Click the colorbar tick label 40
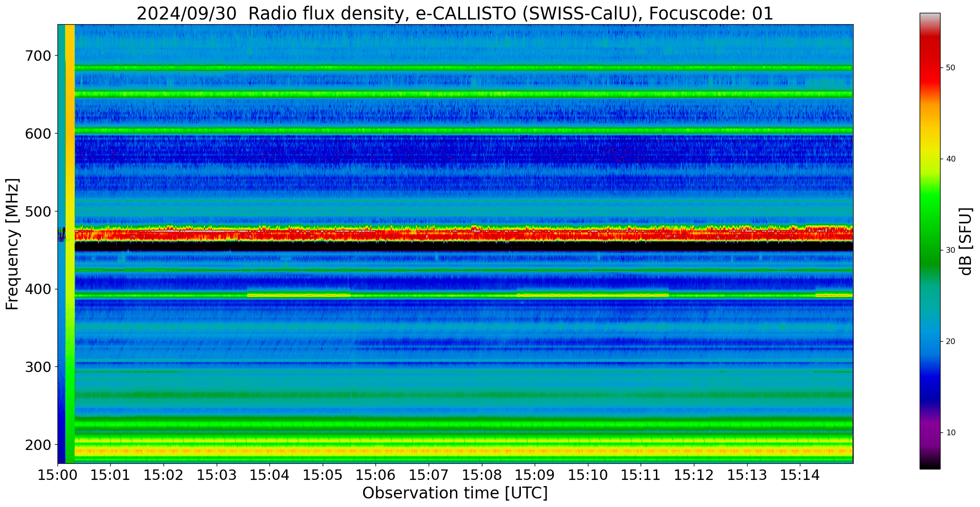The image size is (980, 507). click(951, 159)
